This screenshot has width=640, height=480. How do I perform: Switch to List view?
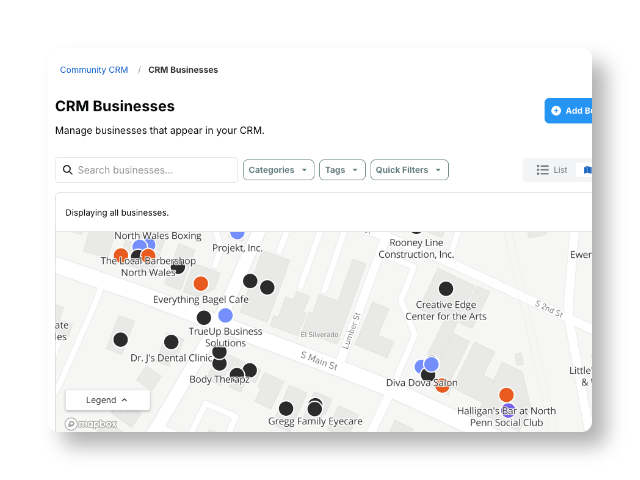pos(551,170)
